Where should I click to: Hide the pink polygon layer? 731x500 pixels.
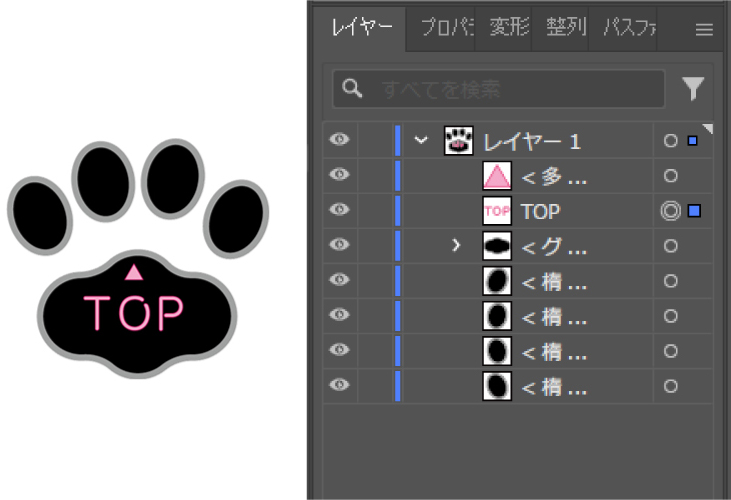340,176
